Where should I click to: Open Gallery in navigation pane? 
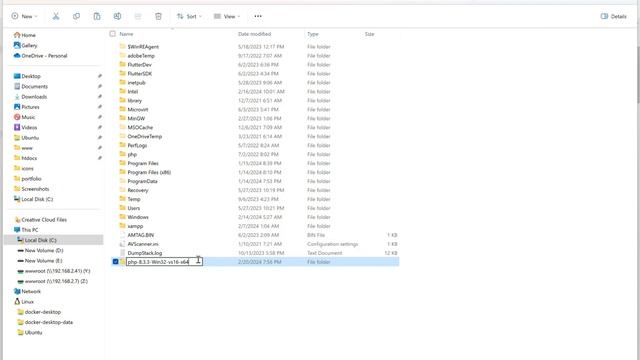[25, 45]
